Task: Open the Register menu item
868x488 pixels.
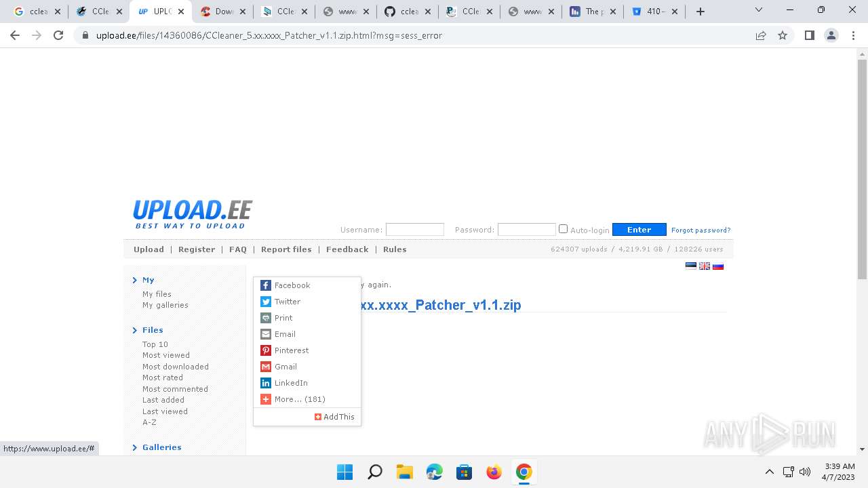Action: coord(197,249)
